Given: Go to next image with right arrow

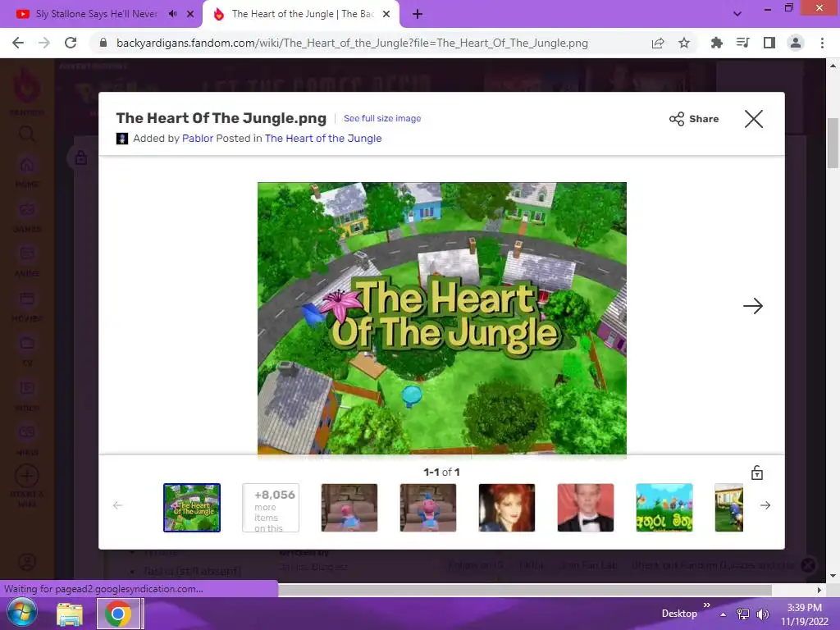Looking at the screenshot, I should coord(753,306).
